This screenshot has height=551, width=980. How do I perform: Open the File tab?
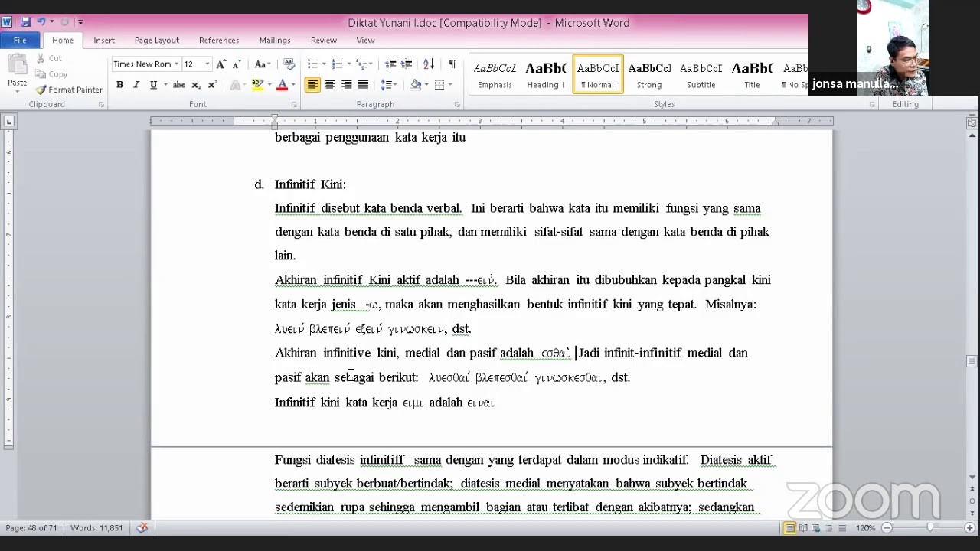pyautogui.click(x=20, y=40)
